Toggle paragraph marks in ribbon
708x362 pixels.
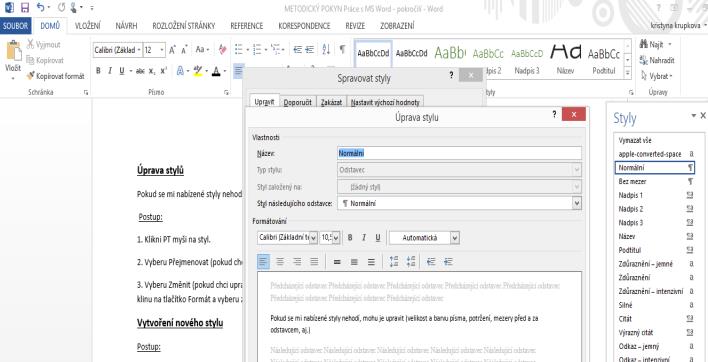point(343,50)
